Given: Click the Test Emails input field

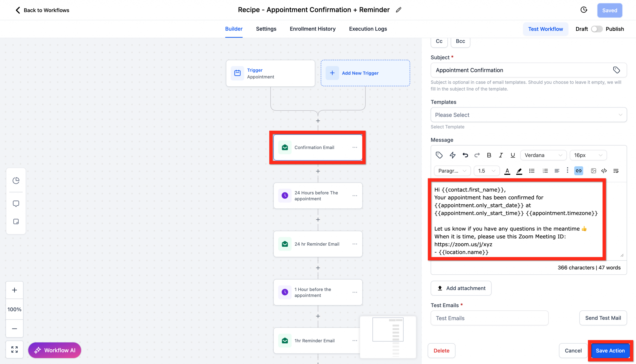Looking at the screenshot, I should pos(489,318).
